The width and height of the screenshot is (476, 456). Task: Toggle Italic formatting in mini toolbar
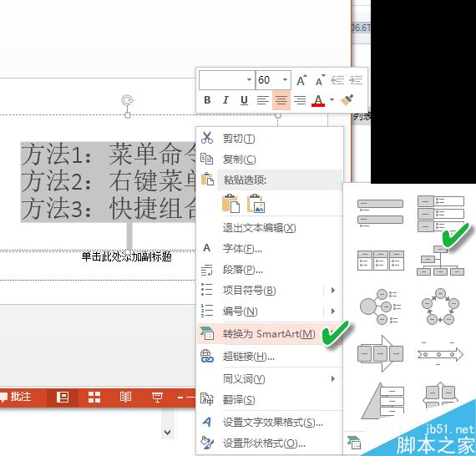pyautogui.click(x=225, y=100)
